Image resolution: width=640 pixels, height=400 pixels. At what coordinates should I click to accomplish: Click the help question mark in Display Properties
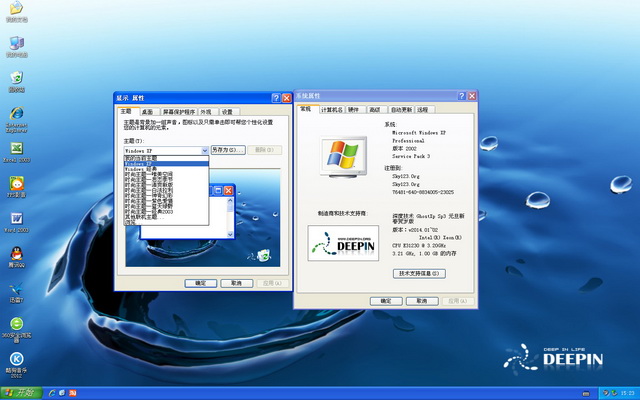click(x=275, y=97)
